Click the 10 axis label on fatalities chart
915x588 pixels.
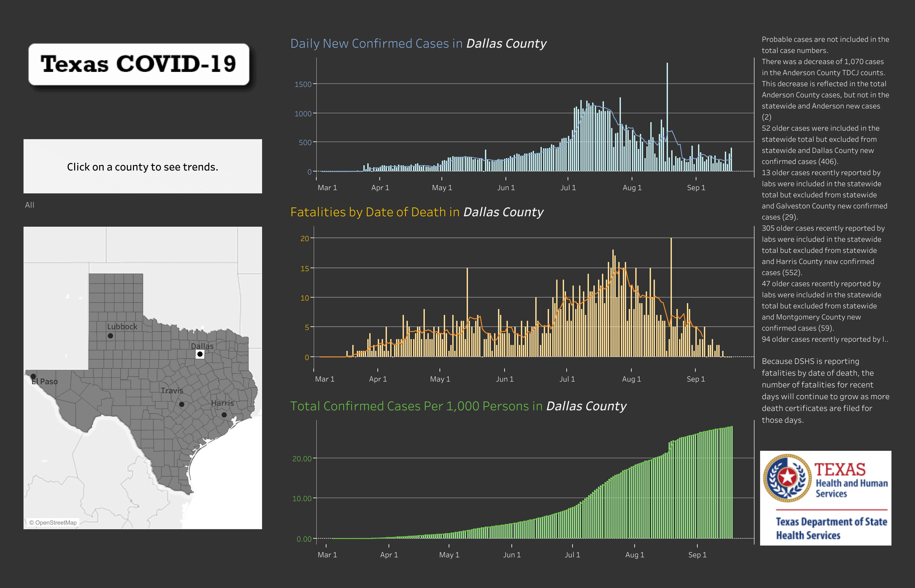coord(305,298)
